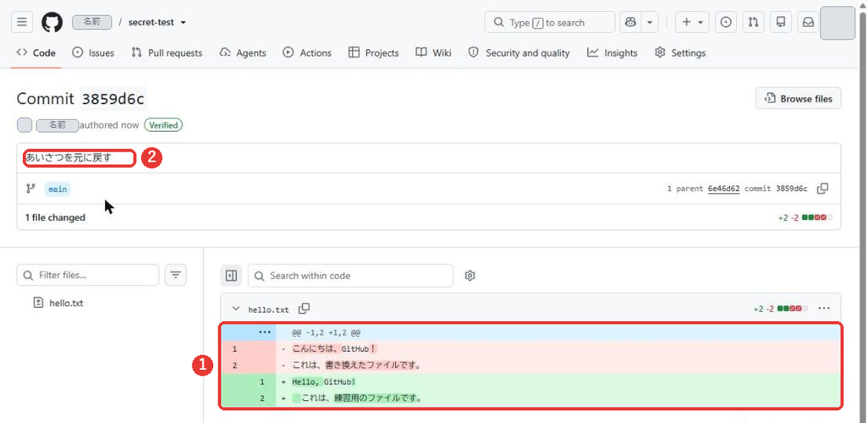Screen dimensions: 868x423
Task: Open the main branch link
Action: 58,189
